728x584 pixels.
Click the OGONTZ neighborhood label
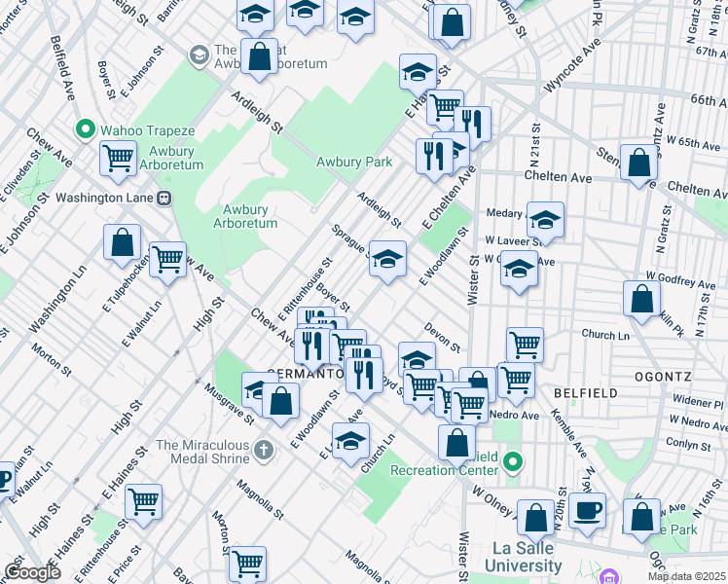[x=663, y=377]
